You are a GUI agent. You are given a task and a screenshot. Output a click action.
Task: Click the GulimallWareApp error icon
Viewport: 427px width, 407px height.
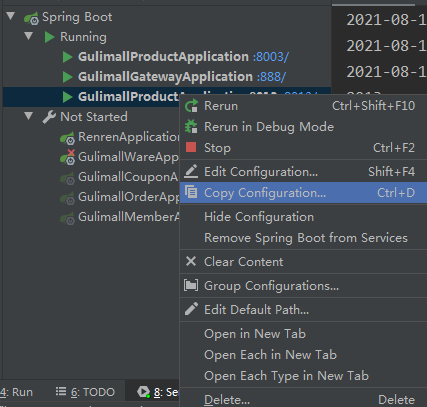pyautogui.click(x=67, y=157)
